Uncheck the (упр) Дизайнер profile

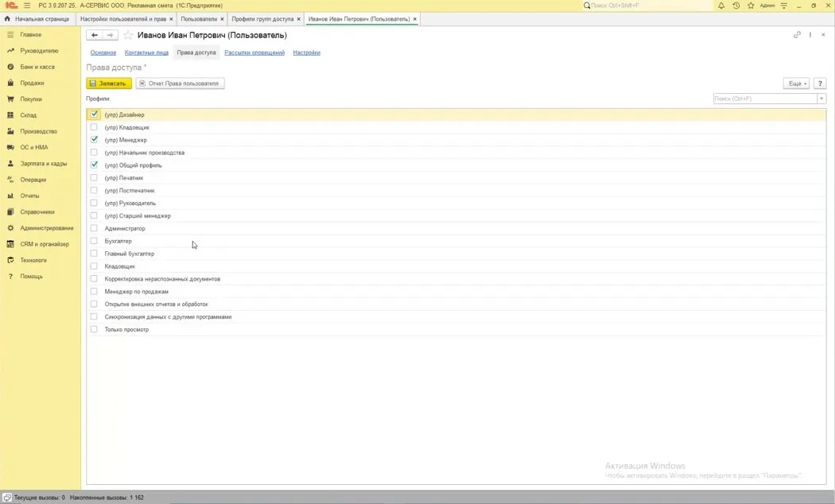click(95, 114)
